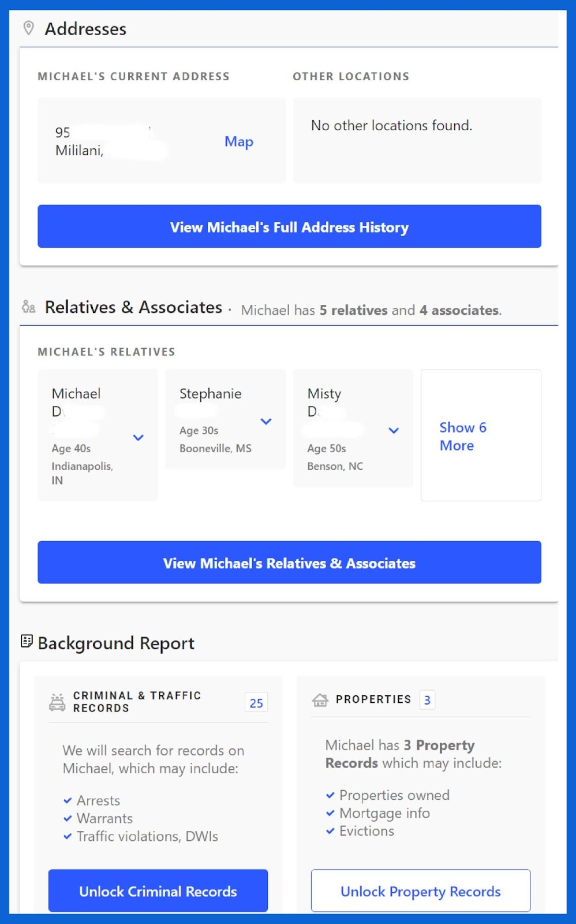Click the checkmark icon beside Mortgage info
Screen dimensions: 576x924
(x=330, y=813)
